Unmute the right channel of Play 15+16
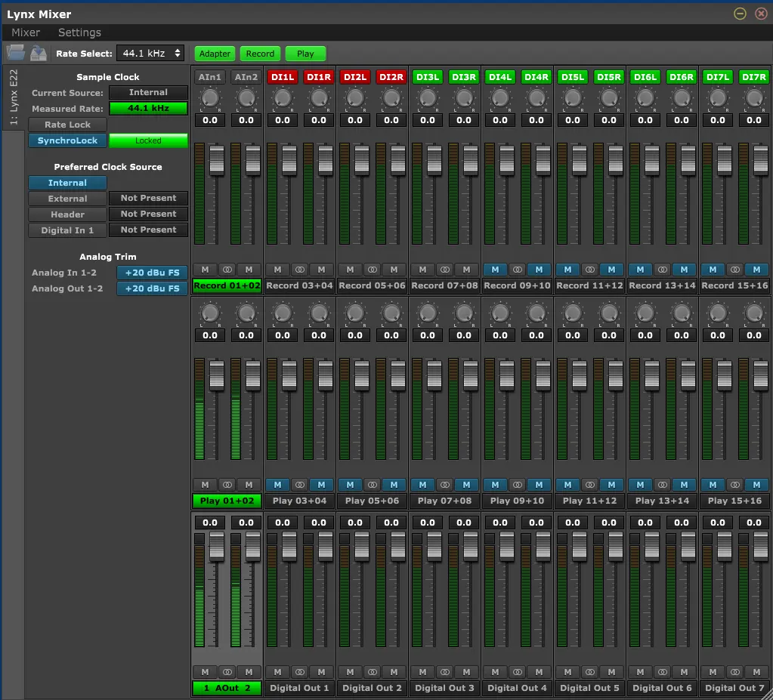This screenshot has height=700, width=773. [756, 485]
